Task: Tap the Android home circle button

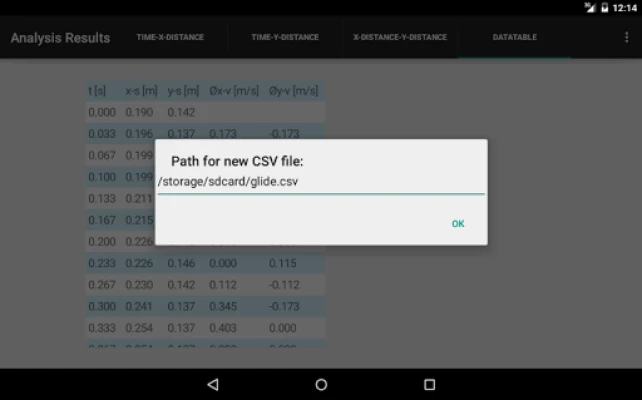Action: coord(321,384)
